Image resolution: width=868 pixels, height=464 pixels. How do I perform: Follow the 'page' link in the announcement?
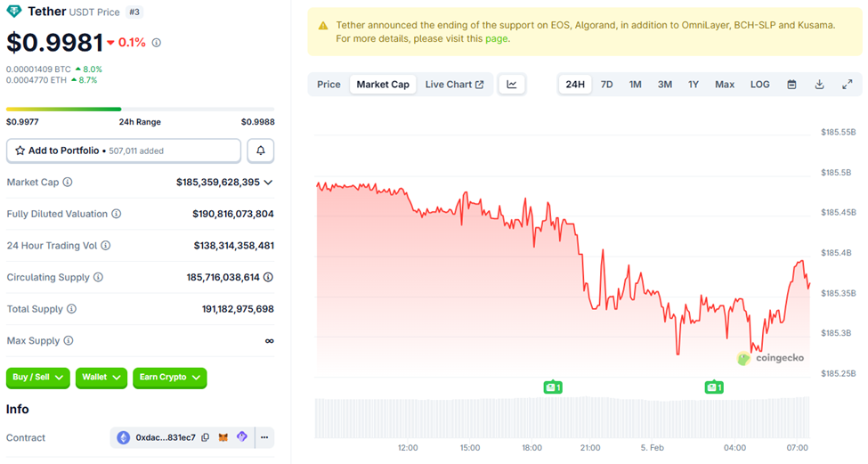click(496, 39)
